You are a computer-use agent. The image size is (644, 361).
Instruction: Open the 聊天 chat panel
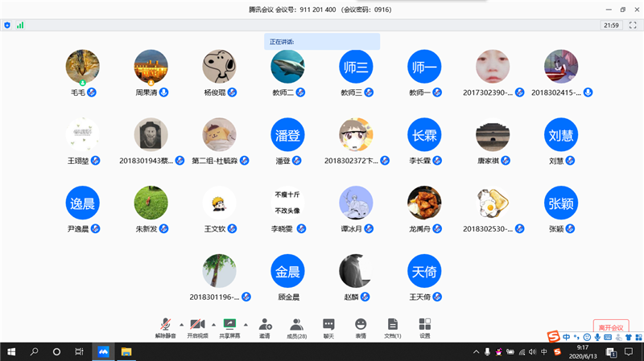click(328, 325)
